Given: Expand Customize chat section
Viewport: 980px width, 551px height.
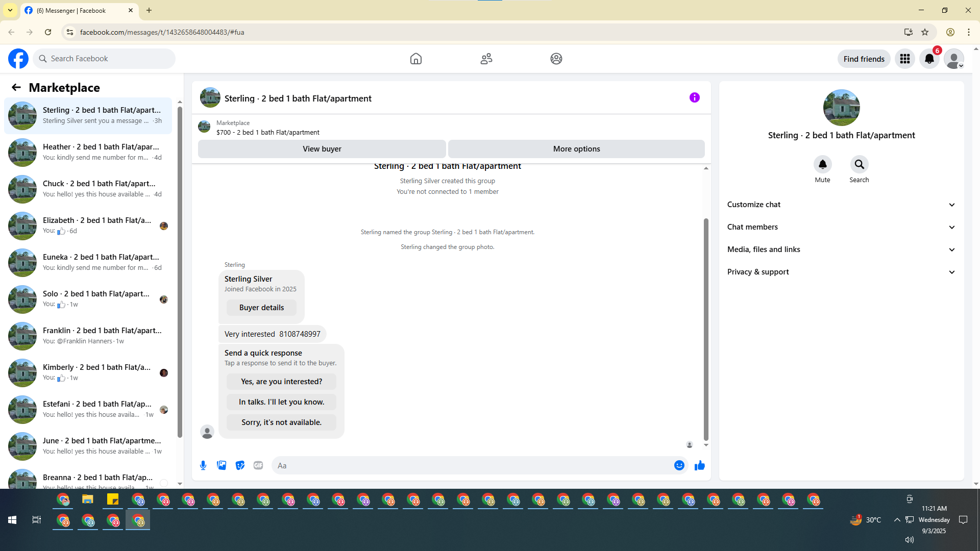Looking at the screenshot, I should 841,205.
